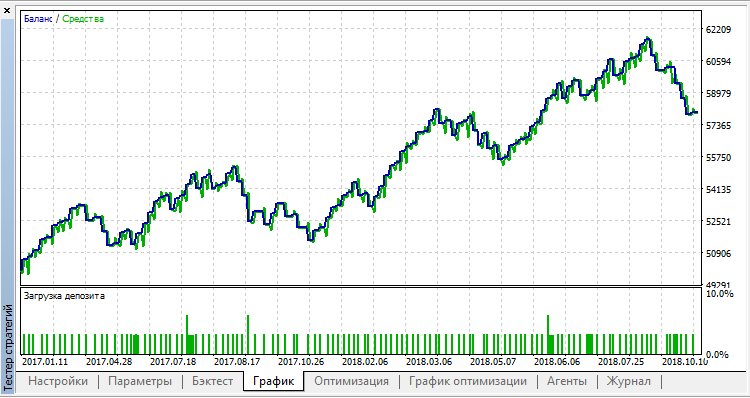
Task: Open the Бэктест tab
Action: 213,381
